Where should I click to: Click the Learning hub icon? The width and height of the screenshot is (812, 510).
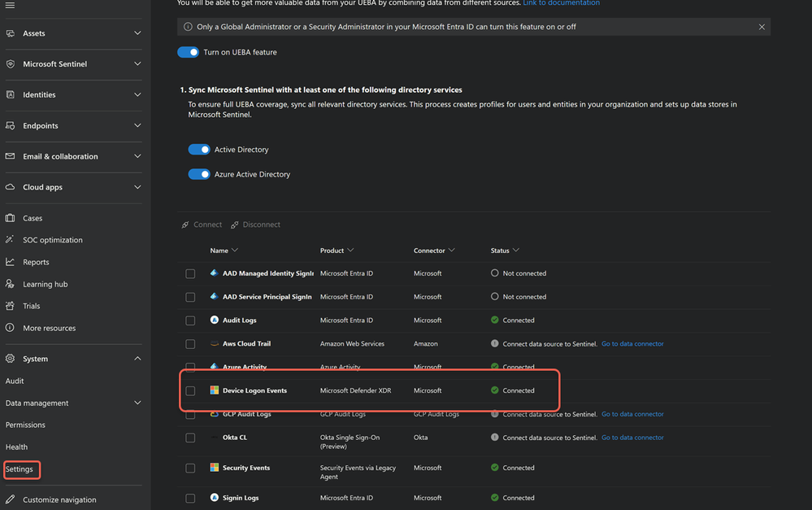tap(11, 284)
